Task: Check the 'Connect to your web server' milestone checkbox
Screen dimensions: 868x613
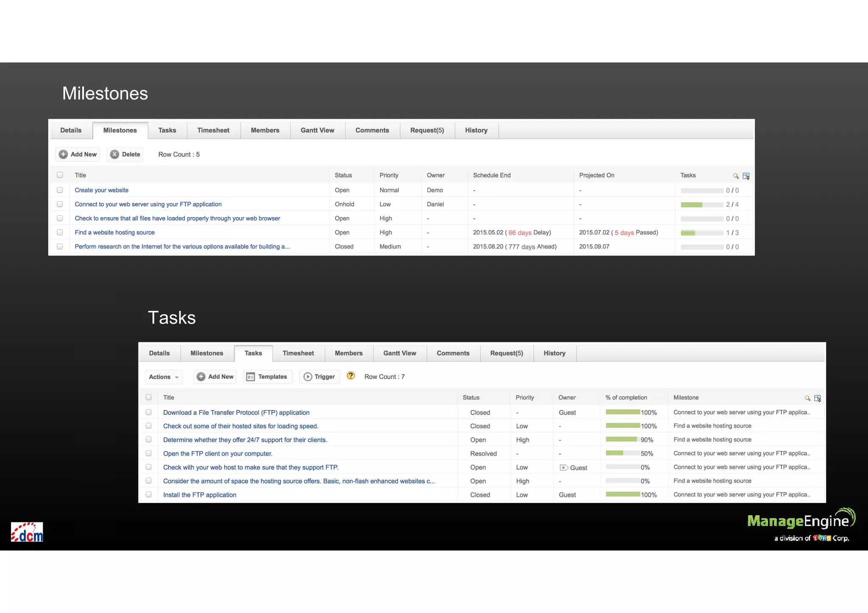Action: 60,204
